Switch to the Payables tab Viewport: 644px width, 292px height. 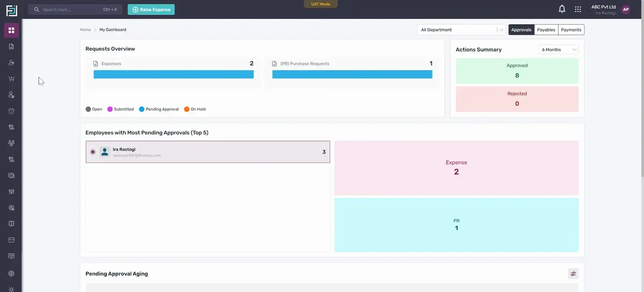pyautogui.click(x=546, y=30)
